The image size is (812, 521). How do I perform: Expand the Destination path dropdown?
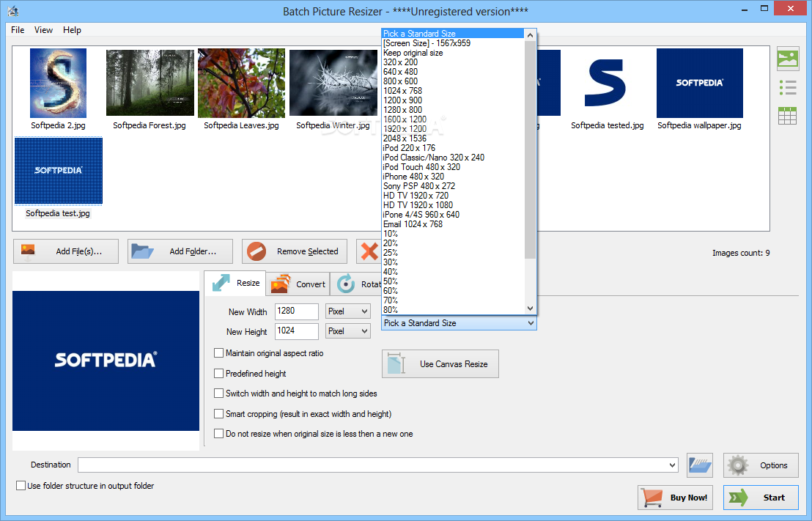672,465
